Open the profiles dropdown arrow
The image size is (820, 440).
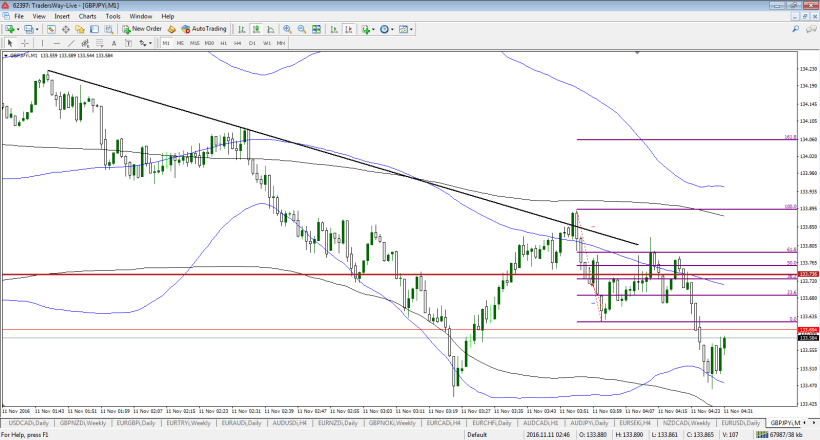click(37, 29)
